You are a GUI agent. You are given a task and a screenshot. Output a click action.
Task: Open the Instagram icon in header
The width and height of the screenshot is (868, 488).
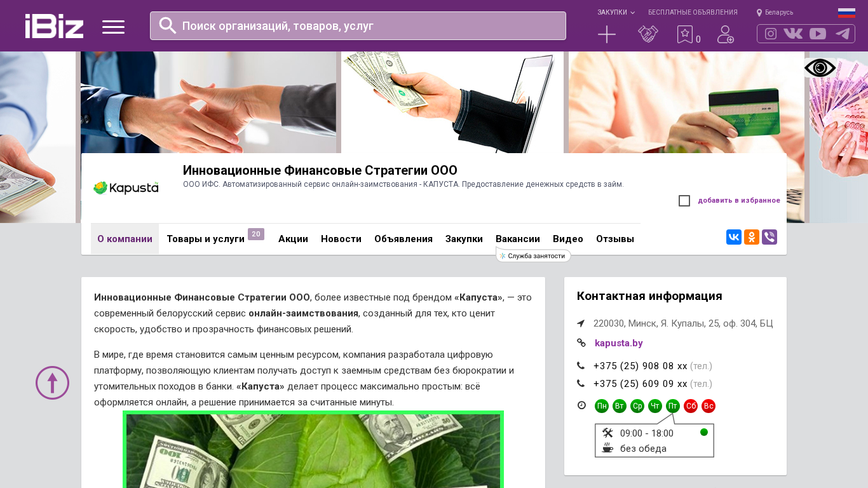tap(771, 34)
